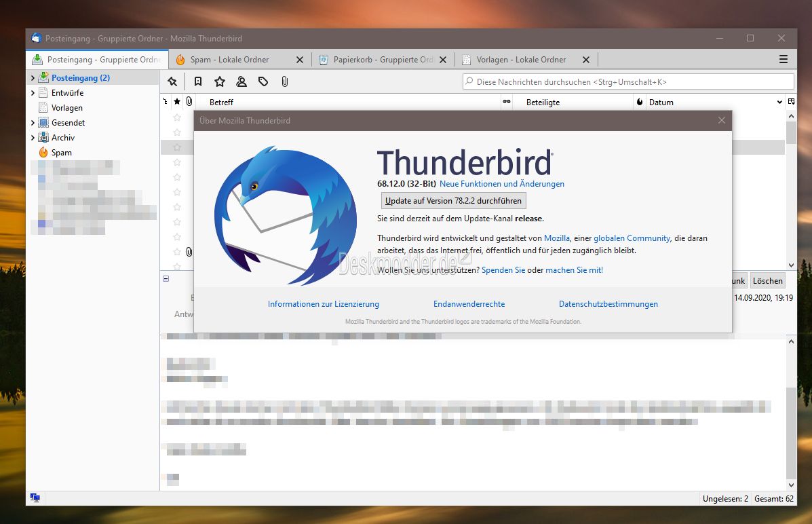The height and width of the screenshot is (524, 812).
Task: Click the message pane scrollbar up arrow
Action: [x=791, y=341]
